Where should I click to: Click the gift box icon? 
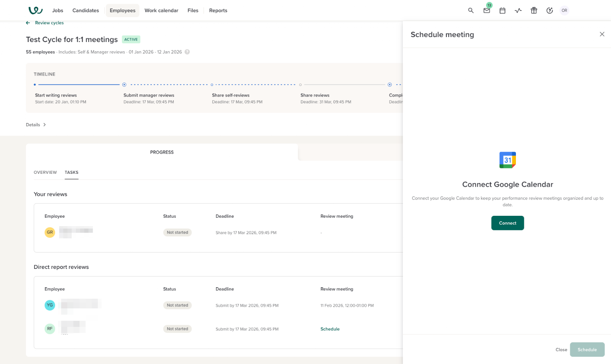(534, 11)
